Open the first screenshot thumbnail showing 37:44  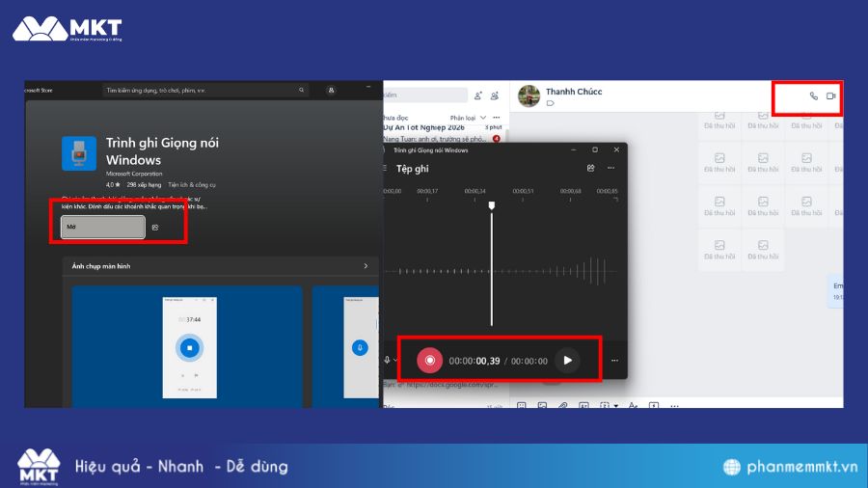click(187, 346)
